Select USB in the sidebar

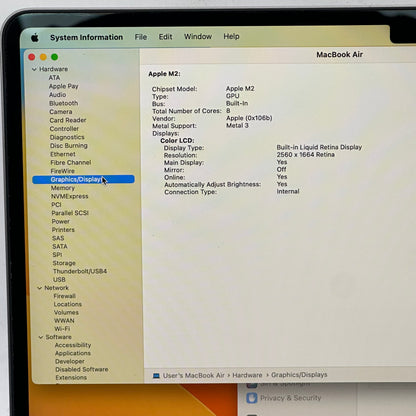tap(59, 280)
